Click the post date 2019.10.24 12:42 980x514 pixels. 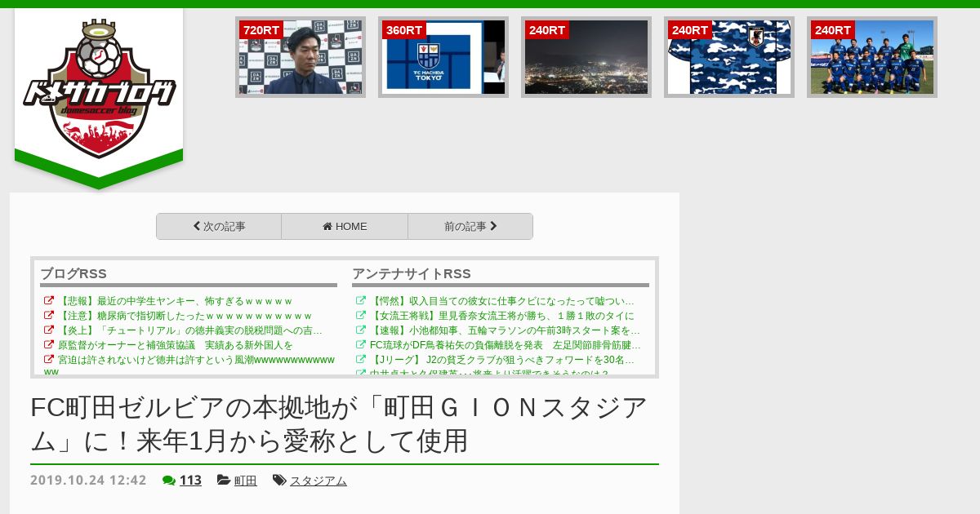coord(88,481)
